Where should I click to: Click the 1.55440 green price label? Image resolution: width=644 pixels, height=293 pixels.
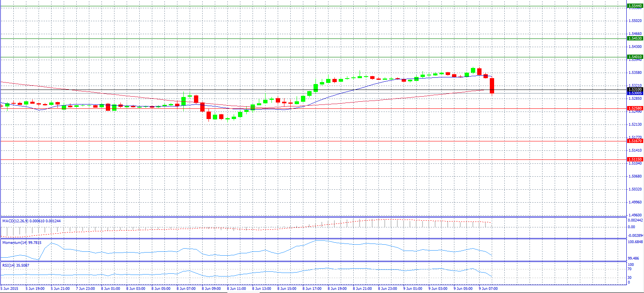click(x=635, y=6)
